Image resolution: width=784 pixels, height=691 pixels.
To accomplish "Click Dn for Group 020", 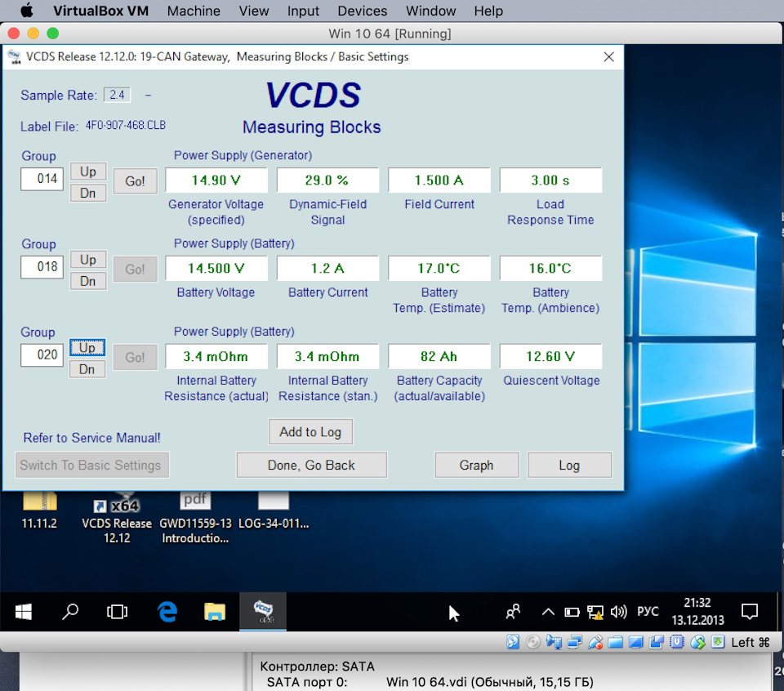I will pos(87,369).
